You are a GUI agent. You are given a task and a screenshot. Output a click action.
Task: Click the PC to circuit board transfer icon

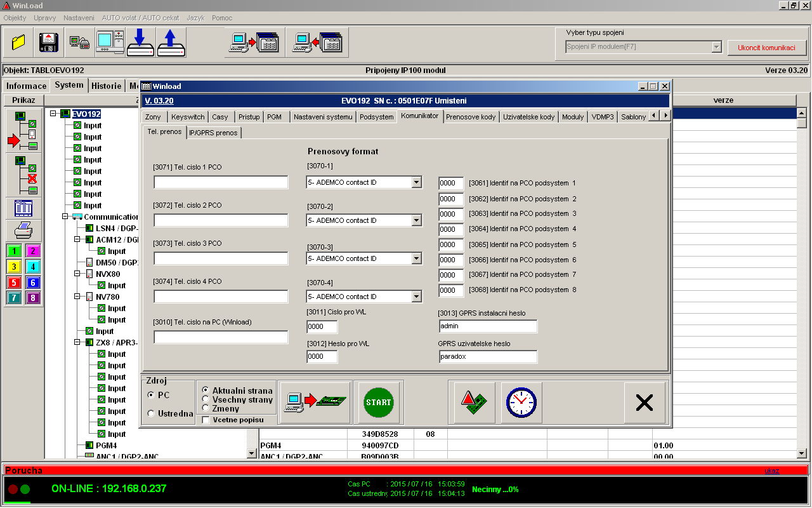click(x=315, y=403)
